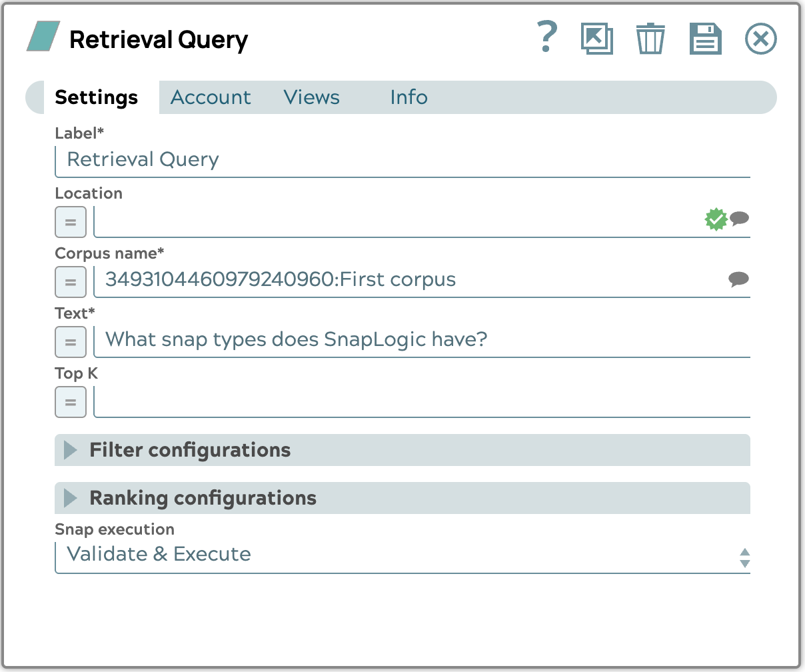Open the Info tab

pos(408,97)
